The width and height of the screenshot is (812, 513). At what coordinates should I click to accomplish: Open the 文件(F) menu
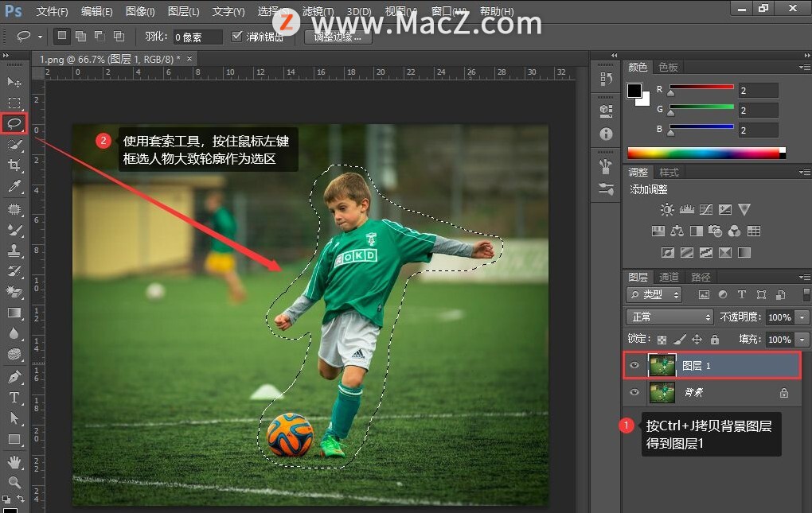[x=53, y=11]
